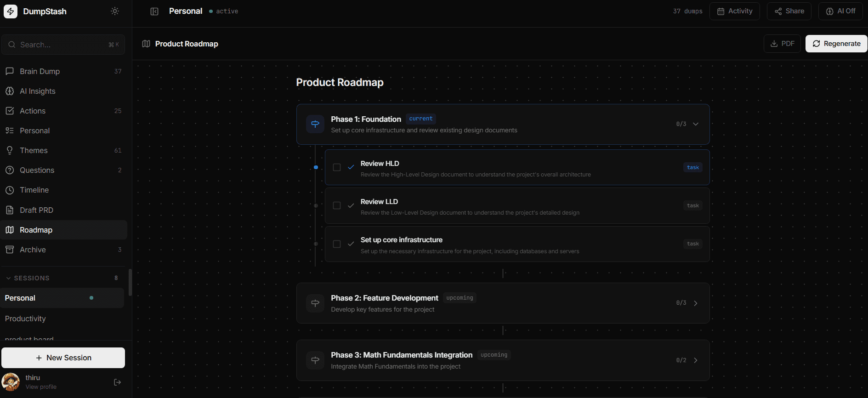Open Questions section

click(63, 170)
